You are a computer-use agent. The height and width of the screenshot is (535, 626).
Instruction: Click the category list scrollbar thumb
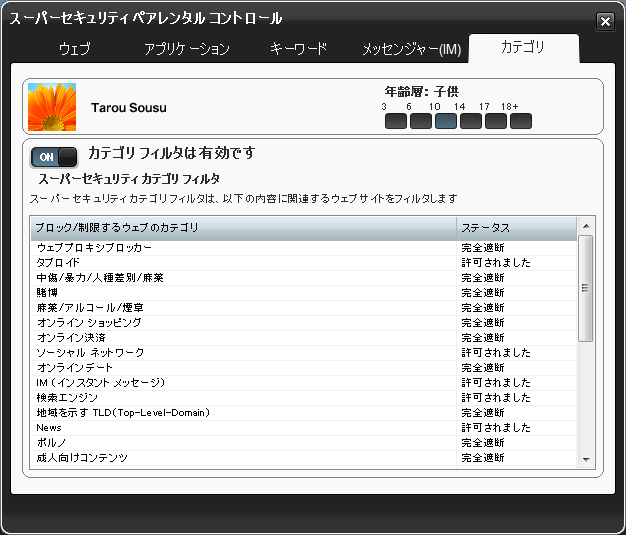tap(586, 288)
